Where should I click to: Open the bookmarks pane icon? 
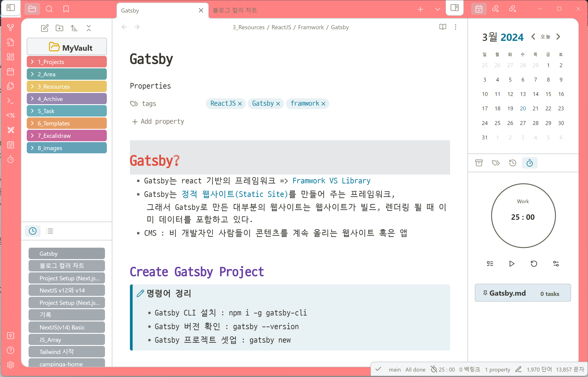coord(66,9)
